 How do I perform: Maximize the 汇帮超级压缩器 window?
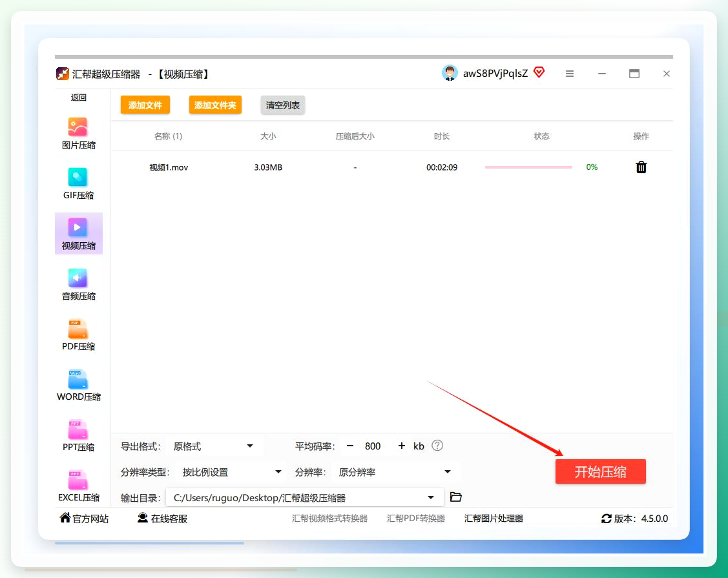[634, 74]
